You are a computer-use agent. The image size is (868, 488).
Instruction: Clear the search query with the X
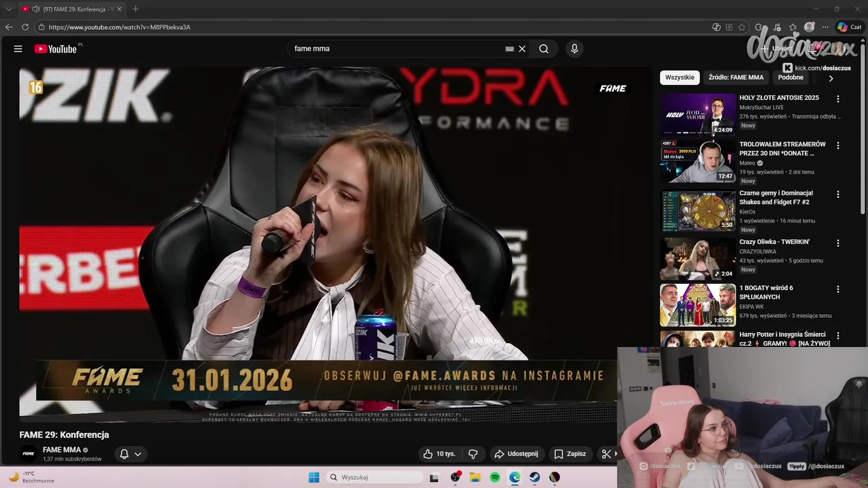coord(522,49)
